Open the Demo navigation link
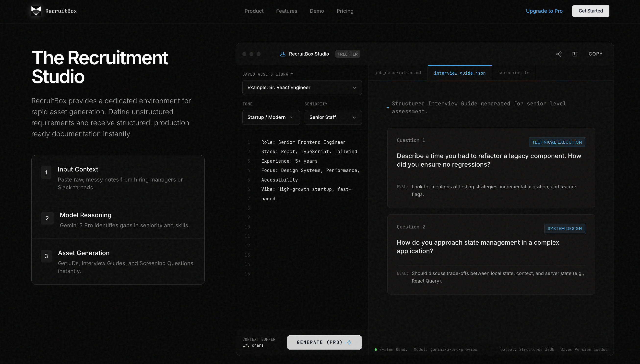 [x=317, y=11]
